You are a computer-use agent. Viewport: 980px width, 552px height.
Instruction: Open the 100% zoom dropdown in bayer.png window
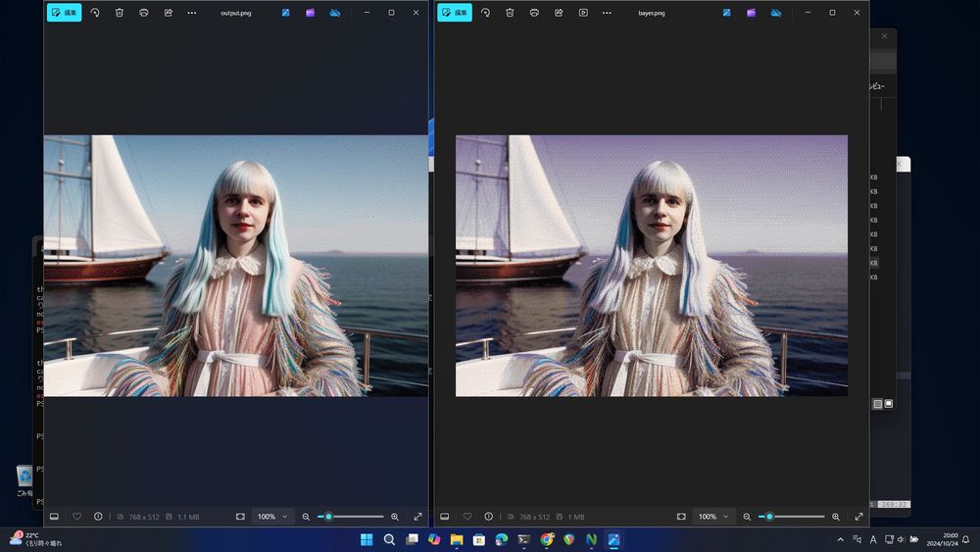[713, 517]
